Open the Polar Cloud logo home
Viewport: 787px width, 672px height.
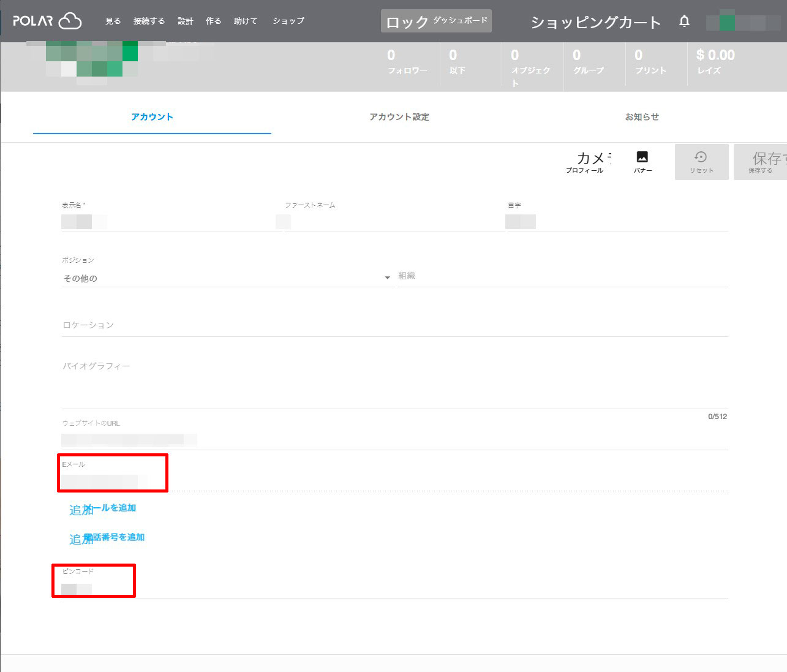coord(47,21)
